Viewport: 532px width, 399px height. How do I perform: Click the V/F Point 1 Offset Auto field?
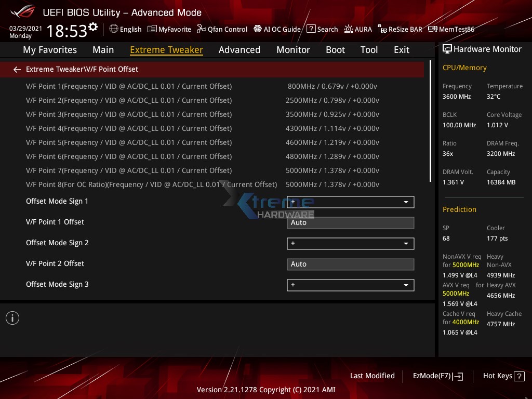[x=350, y=222]
